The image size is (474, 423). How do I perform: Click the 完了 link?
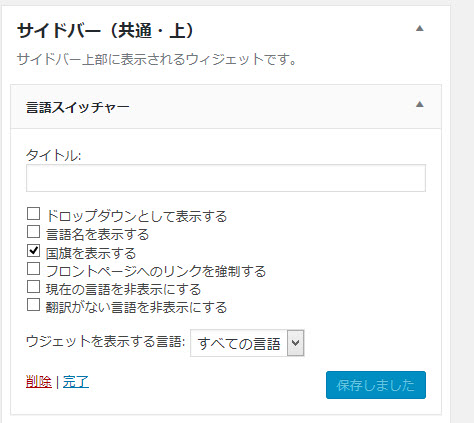coord(76,382)
